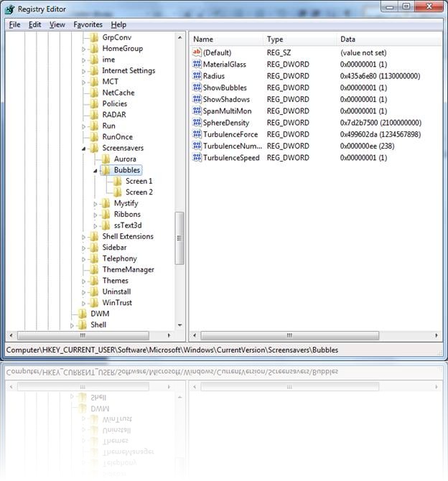Viewport: 448px width, 481px height.
Task: Sort values by the Type column header
Action: coord(300,39)
